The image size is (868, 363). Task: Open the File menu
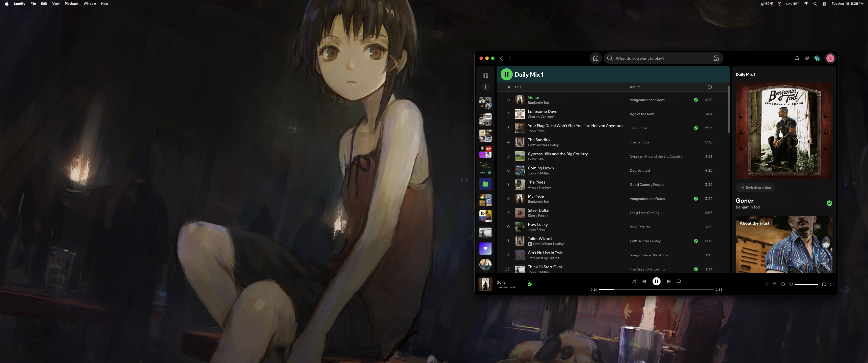click(x=33, y=4)
